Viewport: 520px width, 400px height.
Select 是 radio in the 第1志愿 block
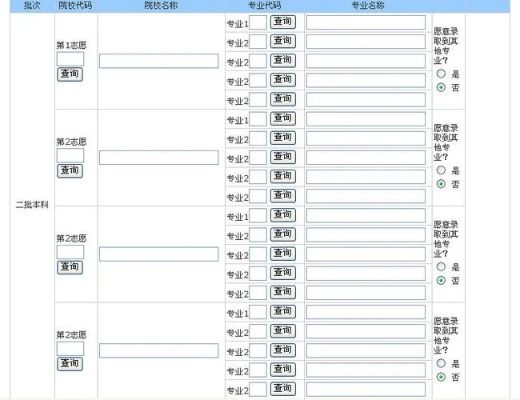point(441,74)
